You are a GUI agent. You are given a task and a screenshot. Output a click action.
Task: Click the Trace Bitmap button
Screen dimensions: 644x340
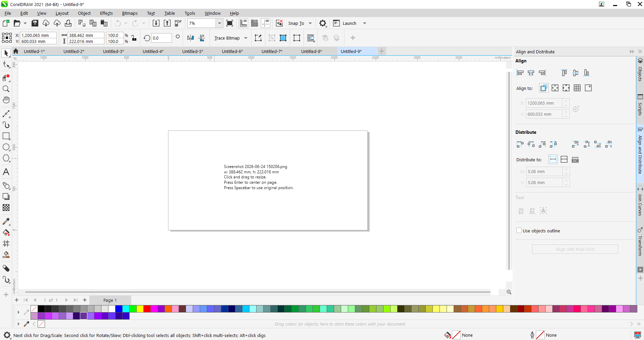tap(227, 38)
